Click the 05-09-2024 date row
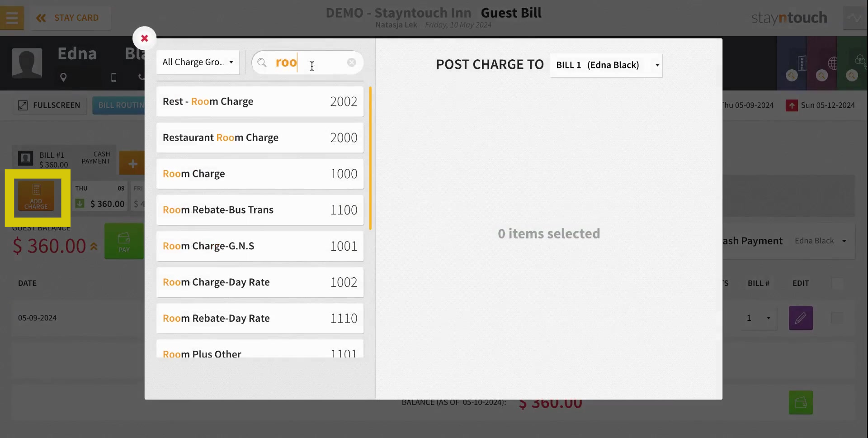Image resolution: width=868 pixels, height=438 pixels. [x=38, y=318]
